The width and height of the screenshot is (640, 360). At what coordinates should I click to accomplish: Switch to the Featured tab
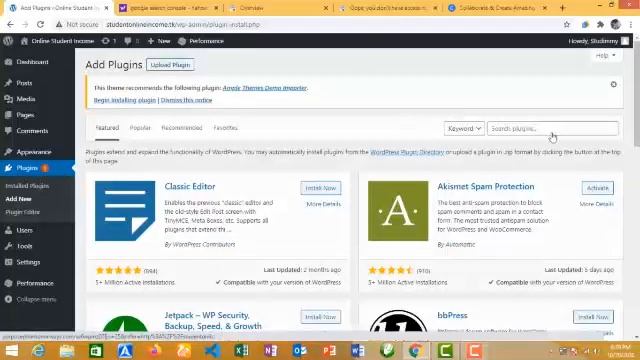pos(107,128)
